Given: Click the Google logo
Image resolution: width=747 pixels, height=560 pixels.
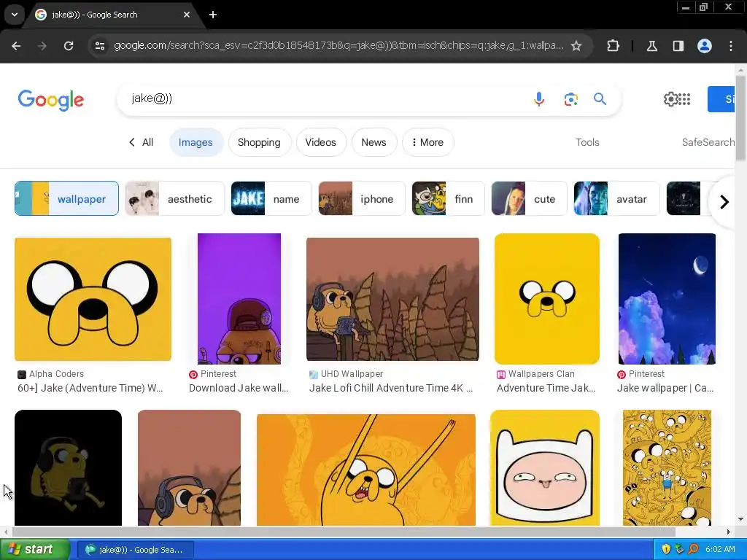Looking at the screenshot, I should pos(51,100).
